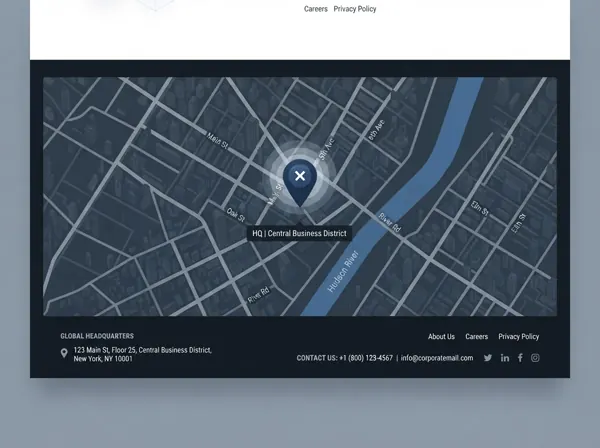Open the Instagram social icon
The image size is (600, 448).
click(535, 358)
